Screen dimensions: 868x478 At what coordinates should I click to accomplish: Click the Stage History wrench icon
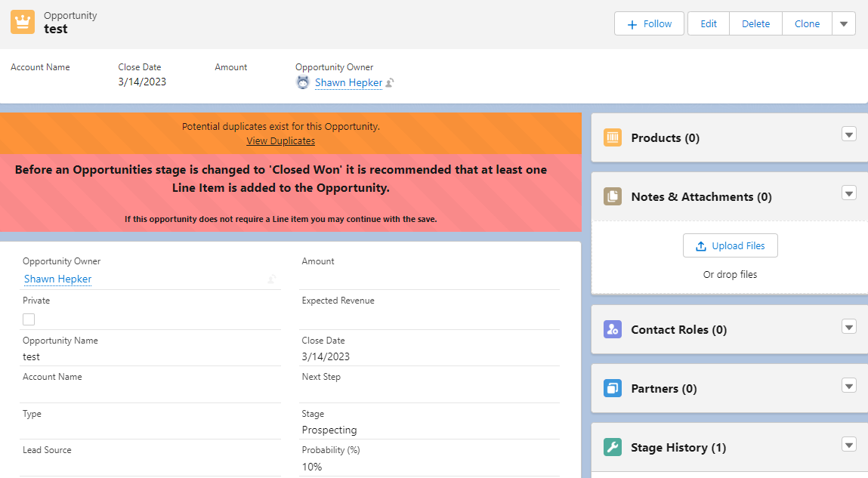613,448
